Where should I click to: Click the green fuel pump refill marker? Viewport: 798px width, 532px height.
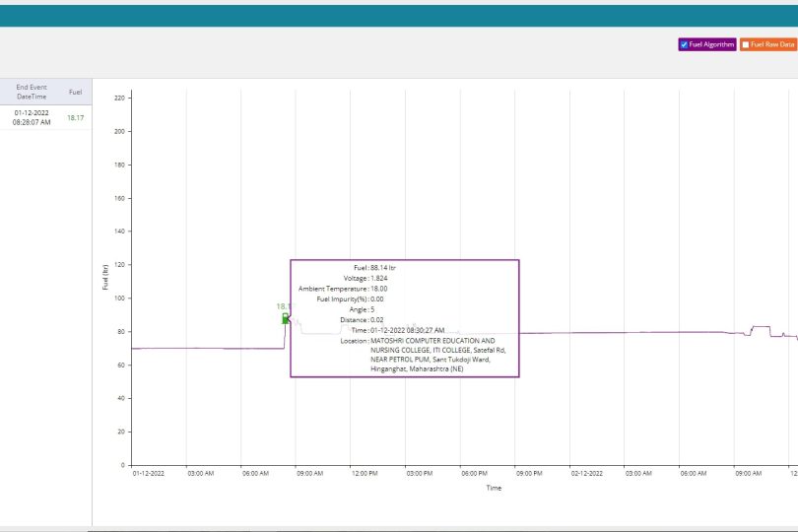[x=286, y=318]
